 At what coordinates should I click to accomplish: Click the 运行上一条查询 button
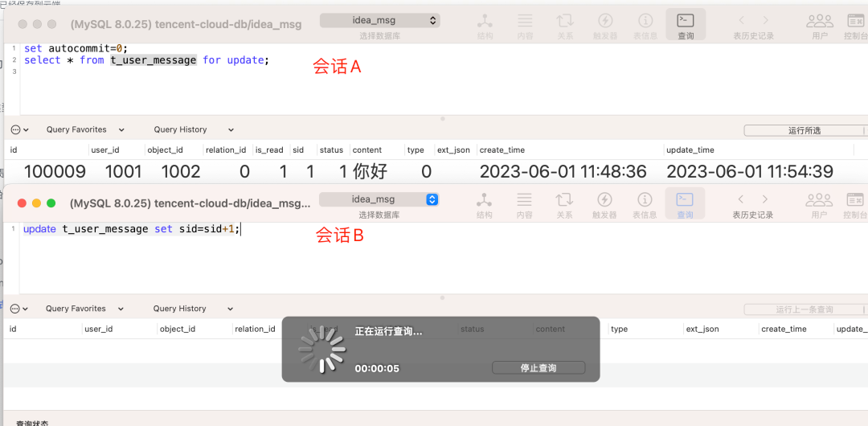click(804, 309)
